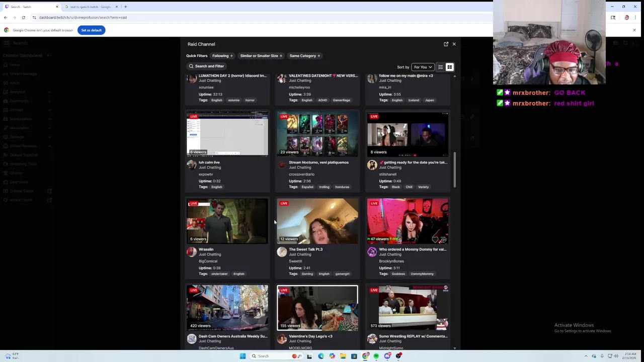
Task: Click michelleyroo channel avatar
Action: [x=282, y=78]
